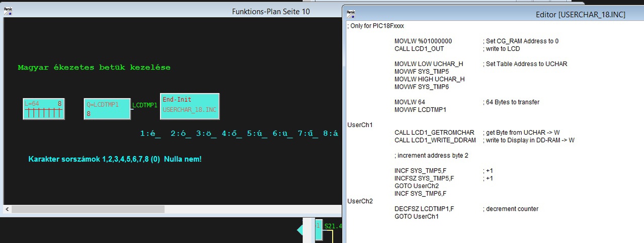Click the LCDTMP1 output label
Viewport: 644px width, 243px height.
pyautogui.click(x=145, y=105)
